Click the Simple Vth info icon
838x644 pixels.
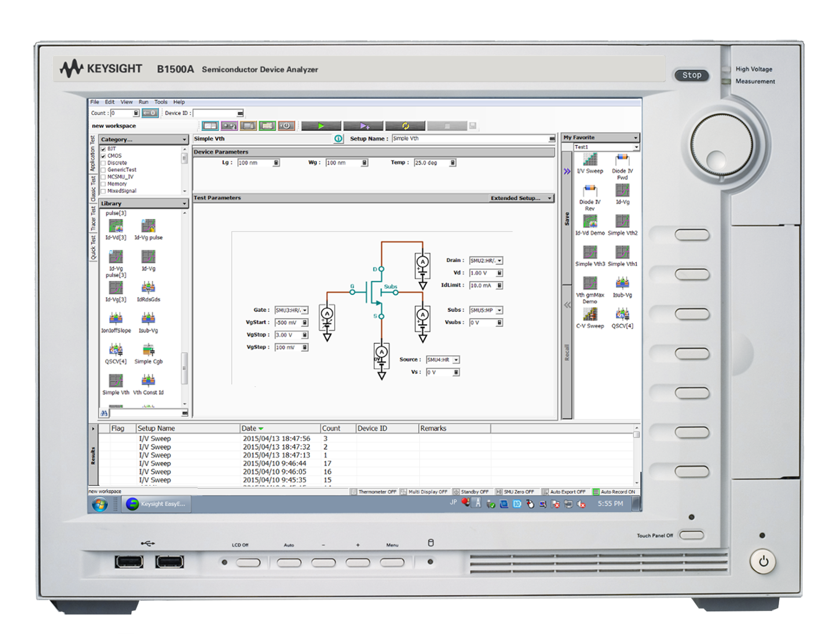[x=338, y=139]
